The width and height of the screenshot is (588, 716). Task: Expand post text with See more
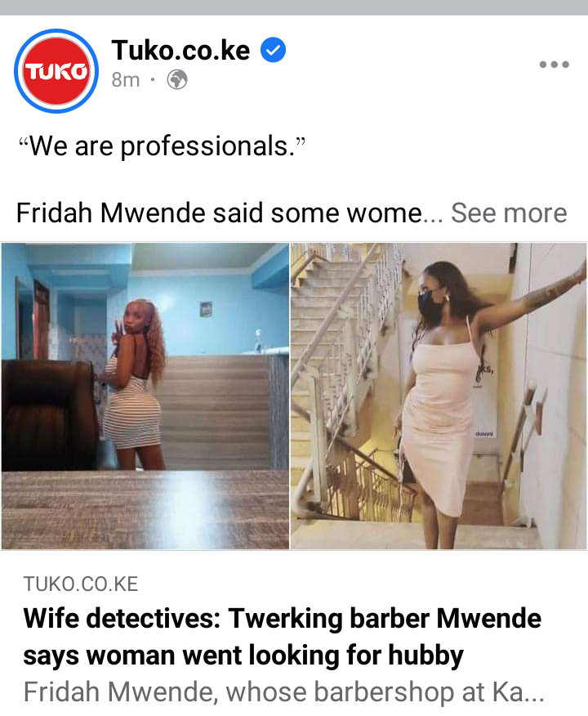point(509,213)
